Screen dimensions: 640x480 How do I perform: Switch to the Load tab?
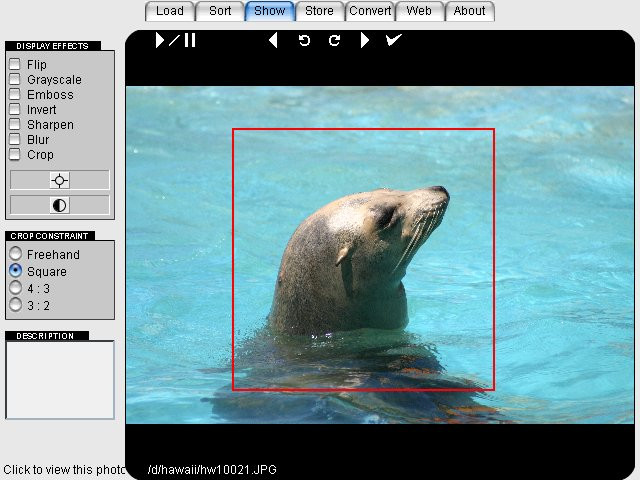(170, 11)
